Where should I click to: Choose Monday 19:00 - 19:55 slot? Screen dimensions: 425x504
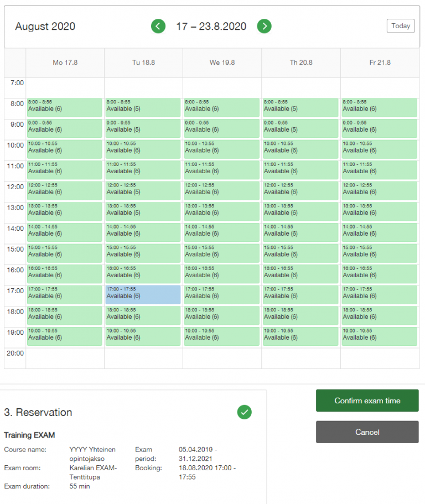click(64, 336)
